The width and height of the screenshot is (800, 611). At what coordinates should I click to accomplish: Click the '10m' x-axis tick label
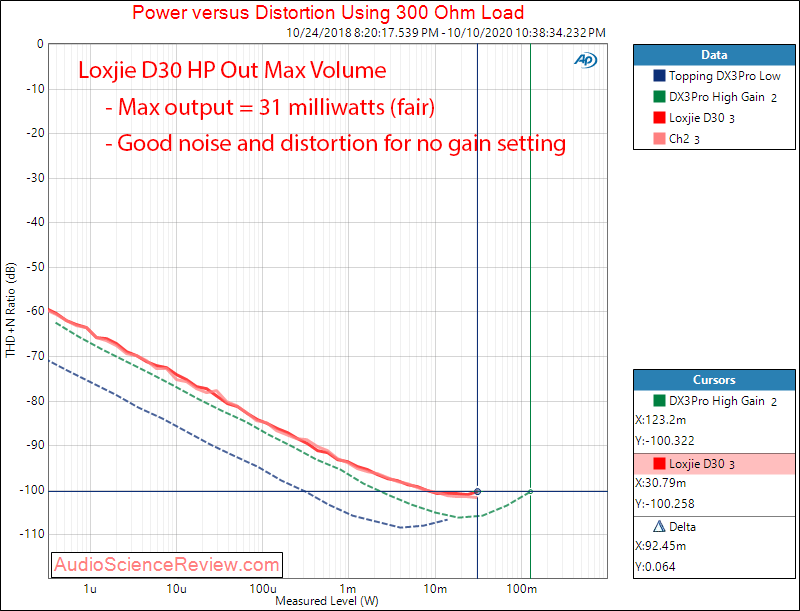pos(435,589)
